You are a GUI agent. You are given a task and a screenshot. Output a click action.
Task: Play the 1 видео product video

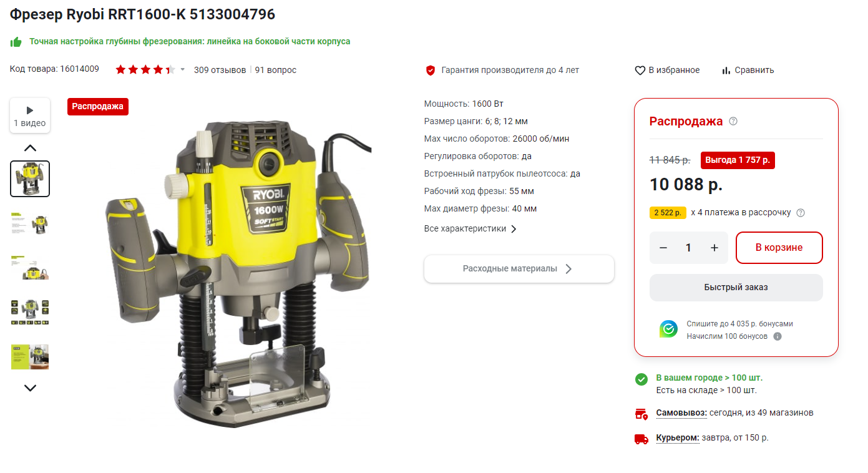tap(30, 115)
